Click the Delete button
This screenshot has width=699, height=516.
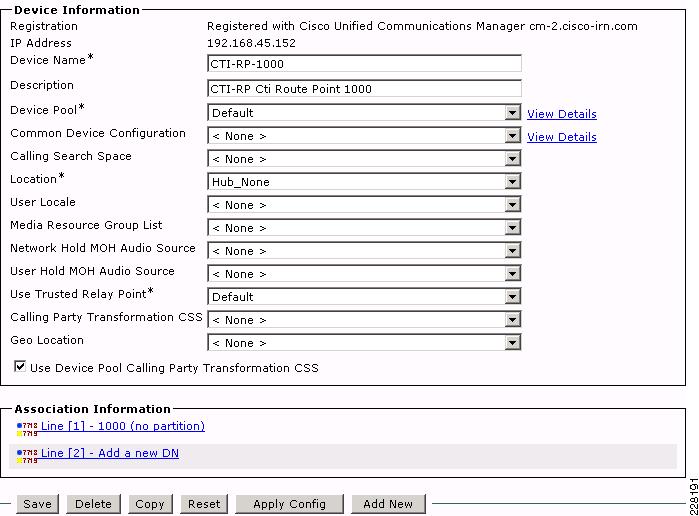[x=93, y=504]
